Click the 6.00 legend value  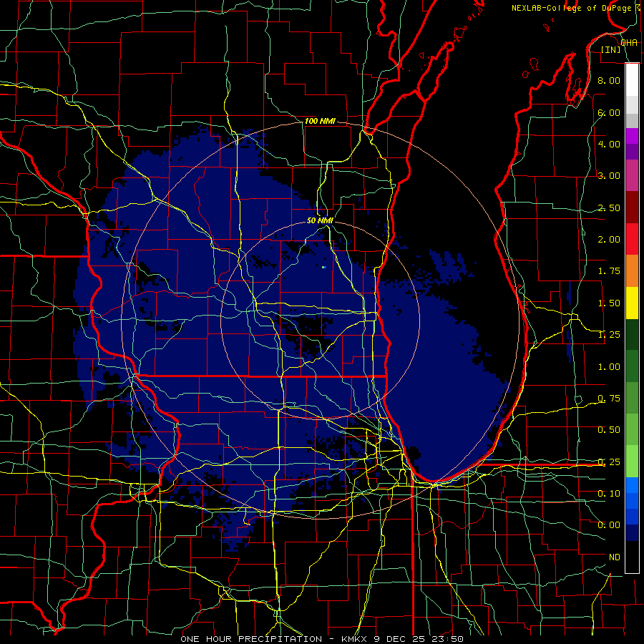tap(609, 112)
